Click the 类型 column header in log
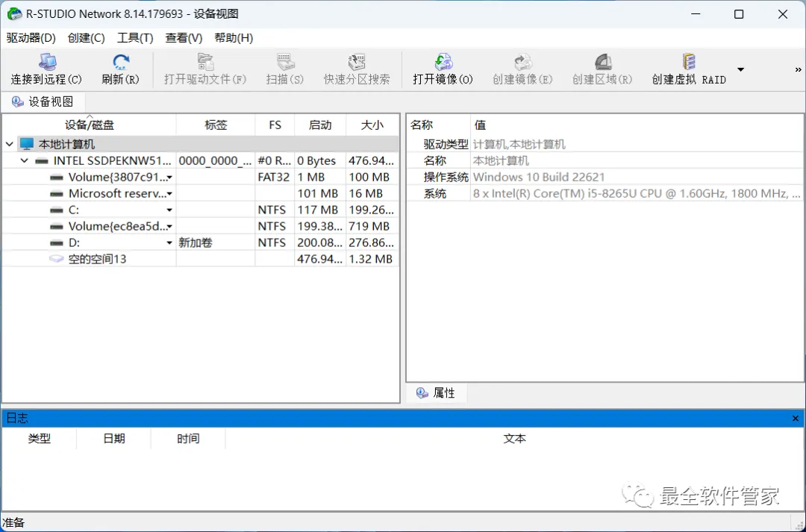 pyautogui.click(x=40, y=439)
